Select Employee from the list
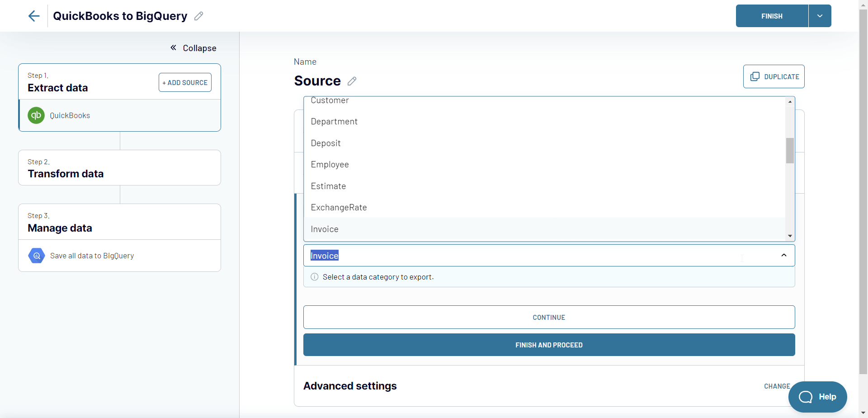Viewport: 868px width, 418px height. [544, 165]
